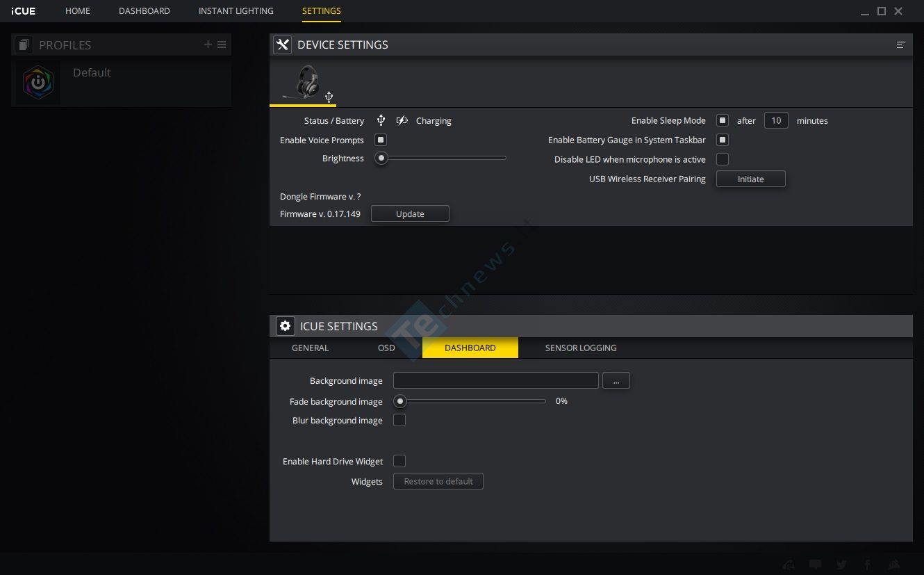This screenshot has width=924, height=575.
Task: Select the Default profile RGB power icon
Action: point(38,82)
